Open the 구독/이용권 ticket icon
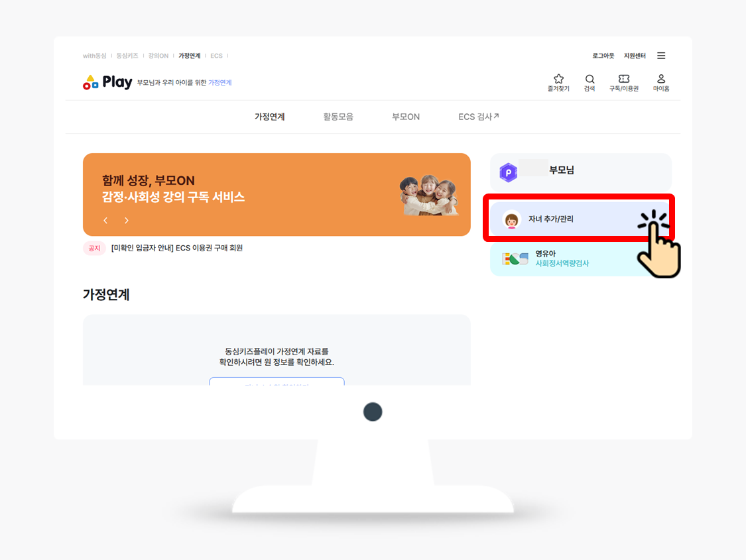The width and height of the screenshot is (746, 560). pyautogui.click(x=624, y=79)
